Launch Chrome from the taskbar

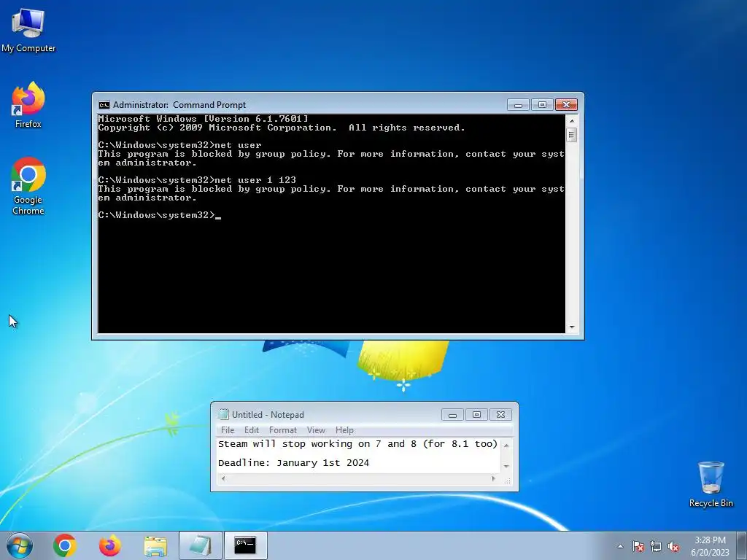[65, 545]
